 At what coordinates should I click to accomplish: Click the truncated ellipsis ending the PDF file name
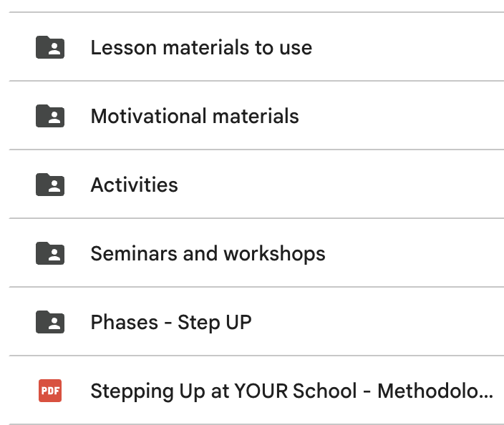coord(487,397)
